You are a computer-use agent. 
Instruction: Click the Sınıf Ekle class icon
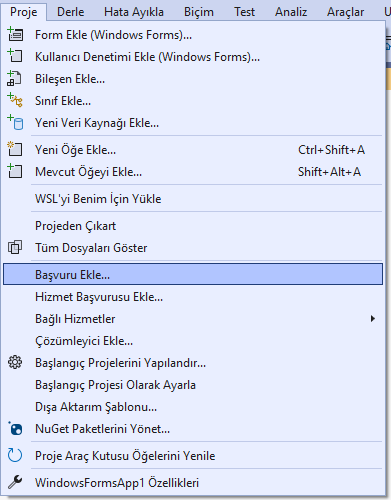tap(15, 100)
